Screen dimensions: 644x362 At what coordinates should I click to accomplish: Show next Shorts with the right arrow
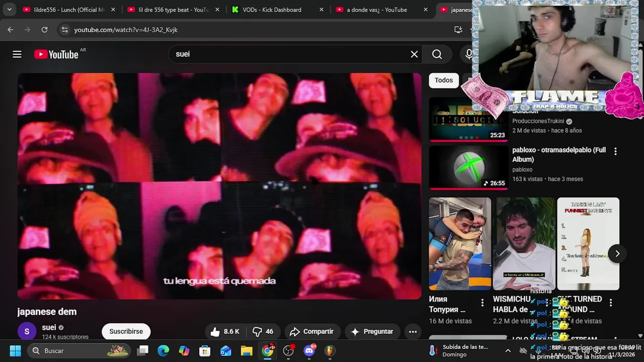click(617, 253)
